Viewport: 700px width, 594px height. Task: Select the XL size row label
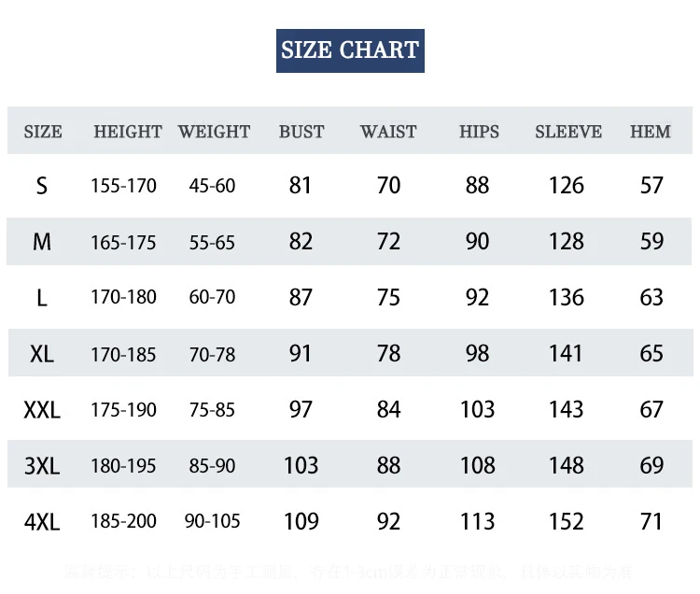[41, 354]
